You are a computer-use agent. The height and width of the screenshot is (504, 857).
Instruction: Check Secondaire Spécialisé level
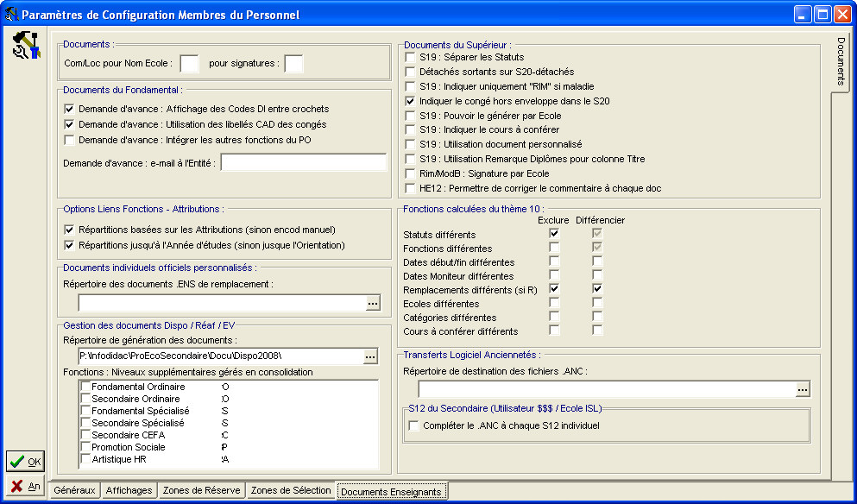tap(85, 423)
